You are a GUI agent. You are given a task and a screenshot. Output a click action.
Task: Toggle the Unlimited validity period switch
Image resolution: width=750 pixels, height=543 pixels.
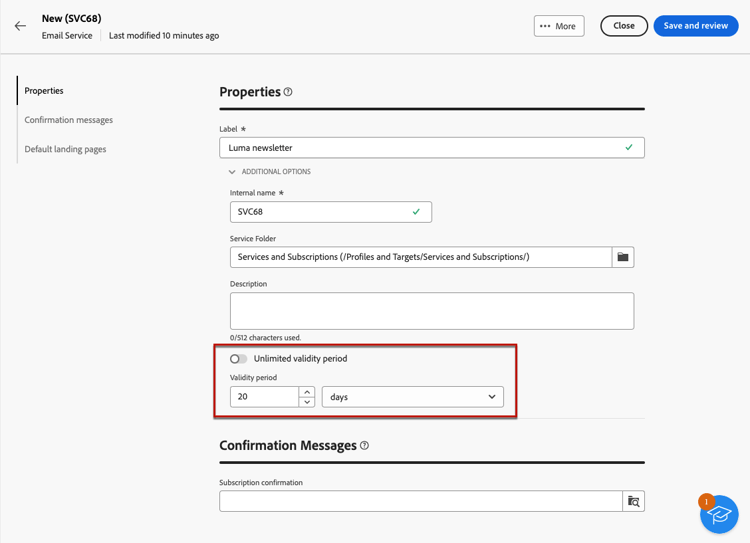click(x=238, y=359)
